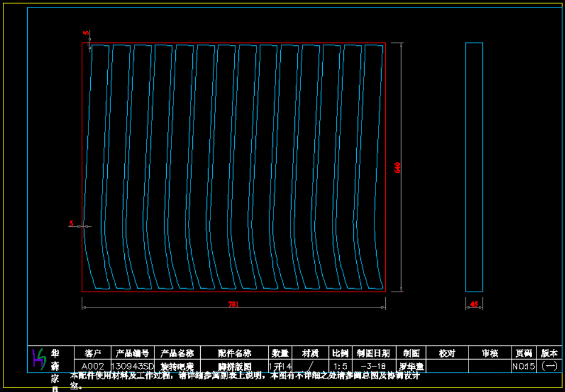The image size is (565, 392).
Task: Click the NO15 page number cell
Action: point(523,366)
